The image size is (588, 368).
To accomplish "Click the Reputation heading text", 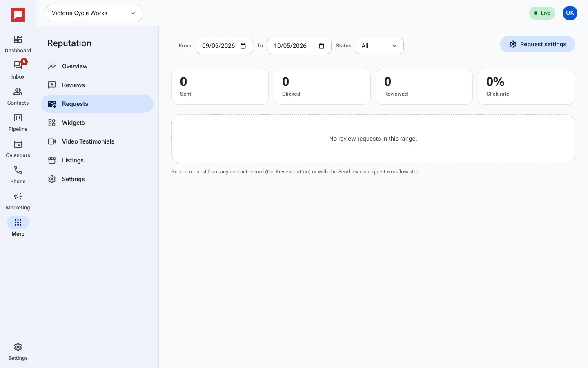I will [69, 43].
